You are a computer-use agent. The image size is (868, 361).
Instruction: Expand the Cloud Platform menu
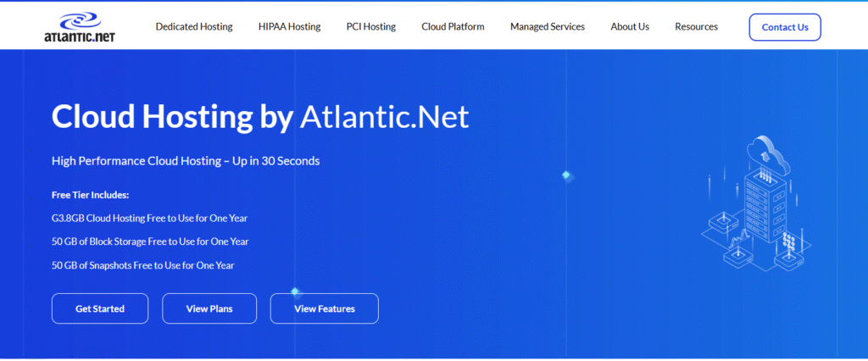453,27
